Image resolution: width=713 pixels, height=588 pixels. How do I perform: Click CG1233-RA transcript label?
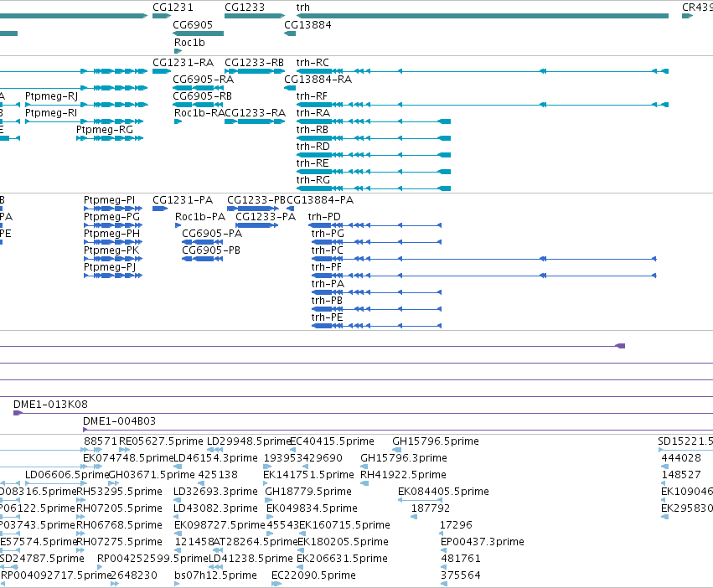point(255,113)
